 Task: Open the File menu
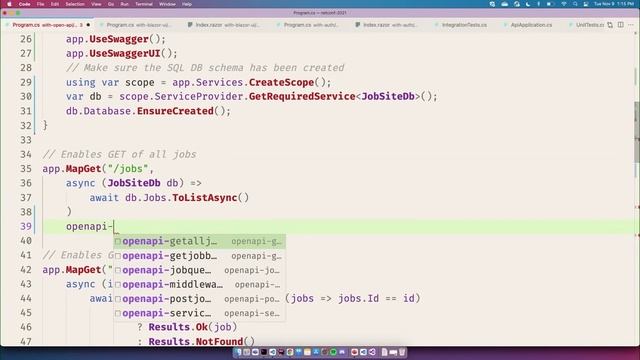click(40, 4)
